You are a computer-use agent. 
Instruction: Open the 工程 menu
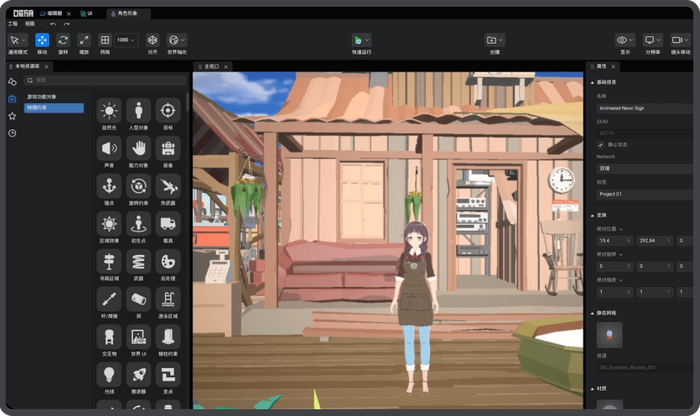(x=13, y=23)
